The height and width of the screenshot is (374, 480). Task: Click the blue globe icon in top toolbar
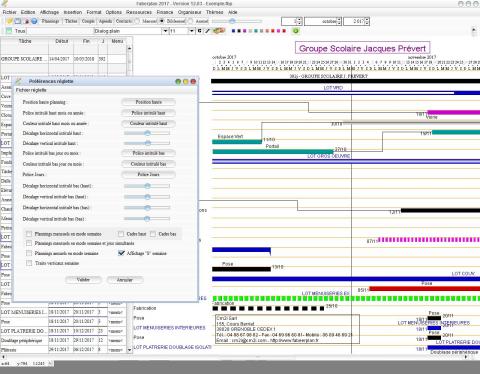(34, 21)
